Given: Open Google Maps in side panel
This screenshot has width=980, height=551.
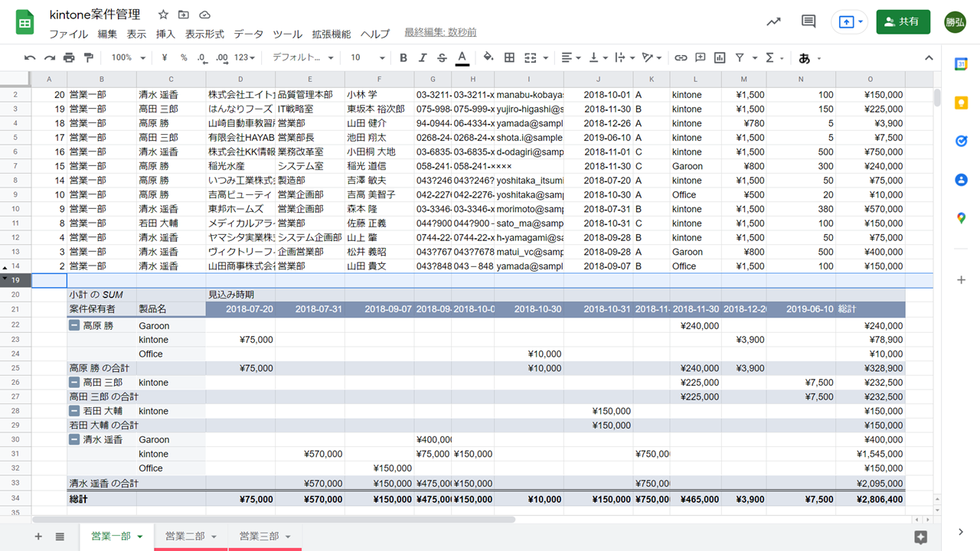Looking at the screenshot, I should pos(962,218).
